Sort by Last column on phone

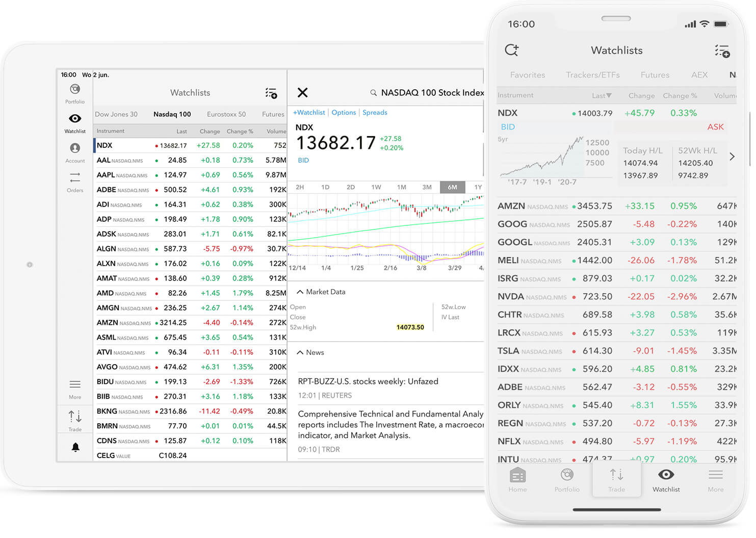[x=602, y=95]
